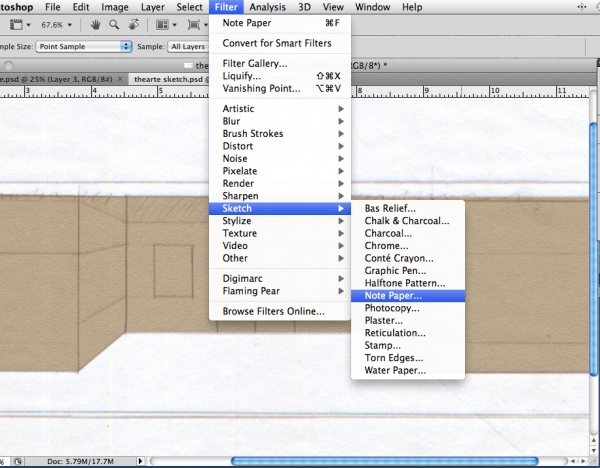Expand the Brush Strokes submenu
The width and height of the screenshot is (600, 468).
280,134
